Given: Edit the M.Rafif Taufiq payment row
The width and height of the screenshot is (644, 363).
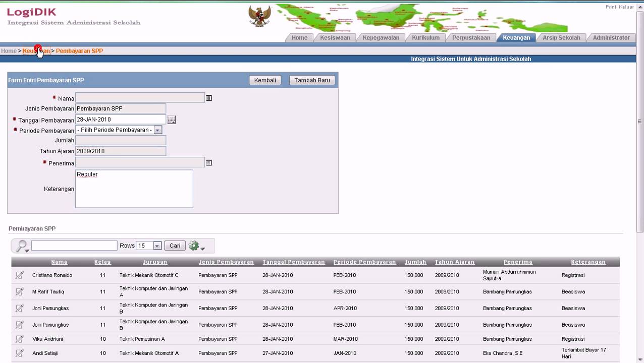Looking at the screenshot, I should (x=20, y=291).
